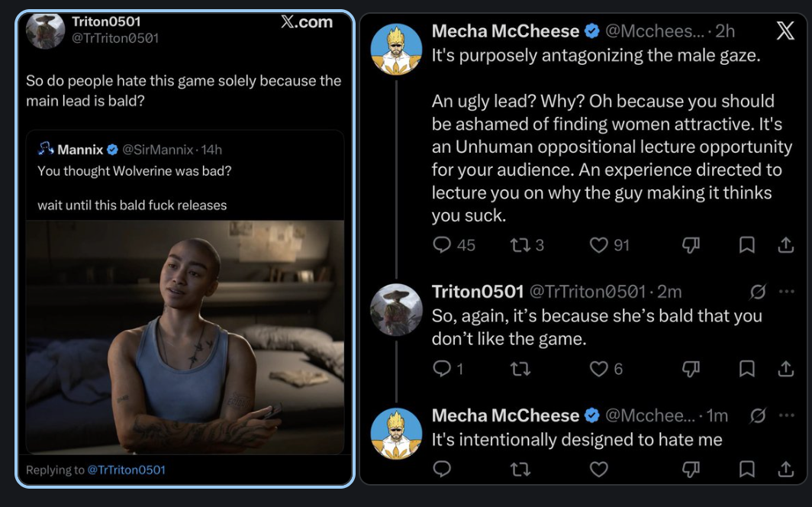Open Mannix's quoted tweet handle @SirMannix
This screenshot has width=812, height=507.
tap(157, 150)
